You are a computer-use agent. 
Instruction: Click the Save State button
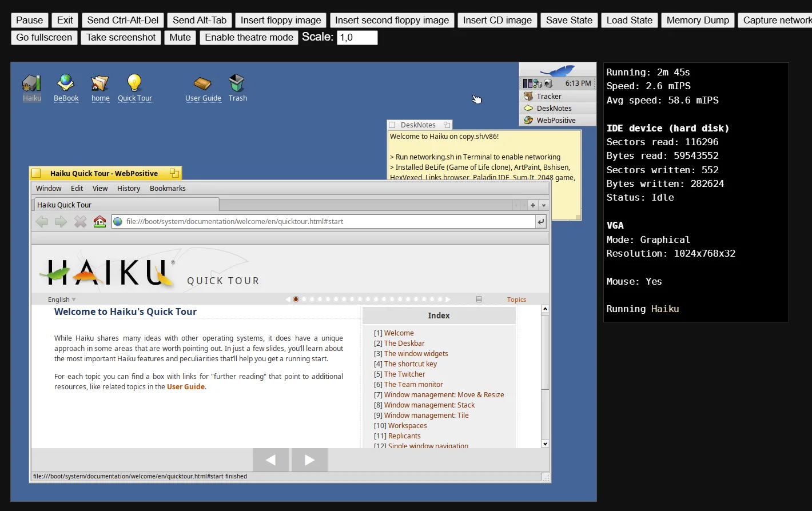pos(570,21)
